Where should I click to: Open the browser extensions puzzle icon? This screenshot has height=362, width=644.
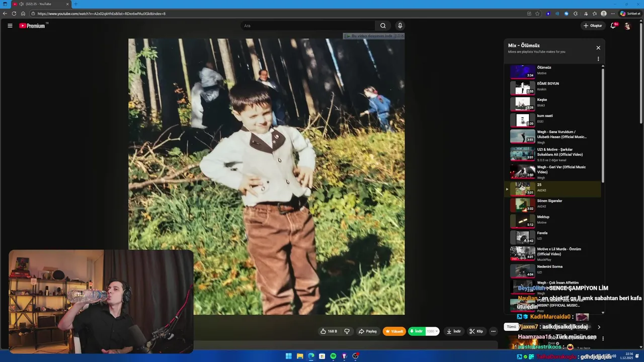pyautogui.click(x=576, y=14)
